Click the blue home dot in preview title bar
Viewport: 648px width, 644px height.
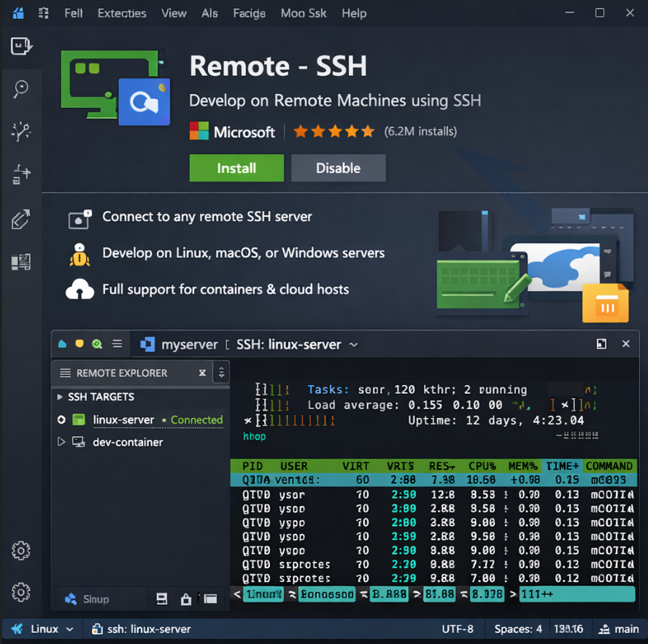click(x=63, y=344)
